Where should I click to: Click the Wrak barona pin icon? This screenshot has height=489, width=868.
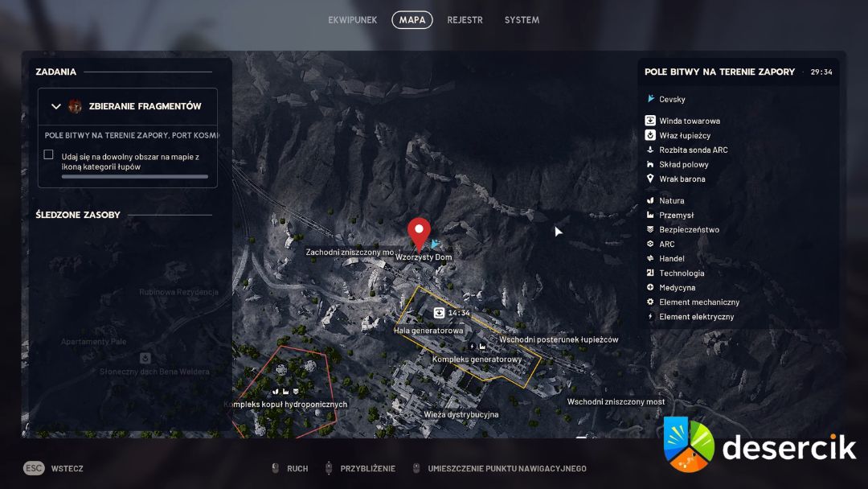pyautogui.click(x=651, y=179)
